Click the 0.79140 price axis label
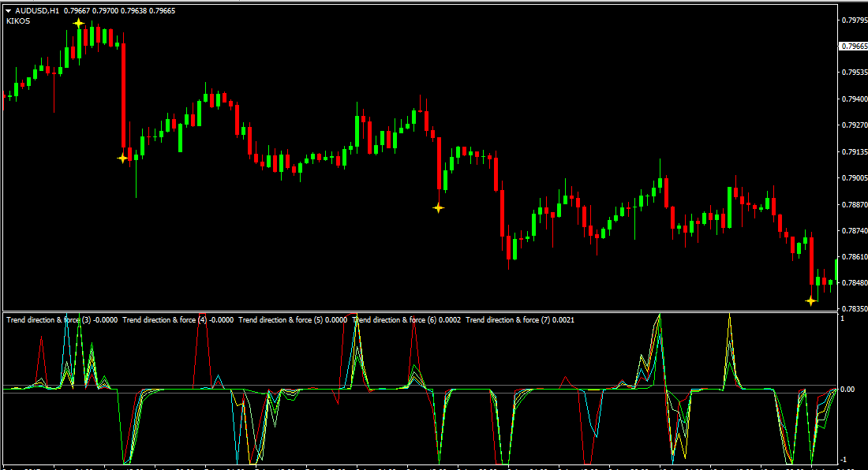The width and height of the screenshot is (868, 470). (855, 151)
